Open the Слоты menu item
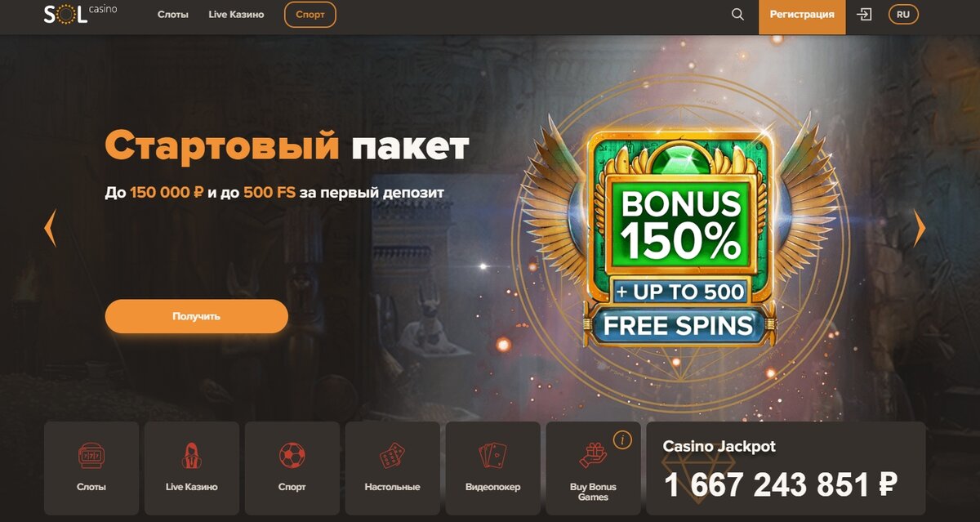Viewport: 980px width, 522px height. click(x=173, y=15)
